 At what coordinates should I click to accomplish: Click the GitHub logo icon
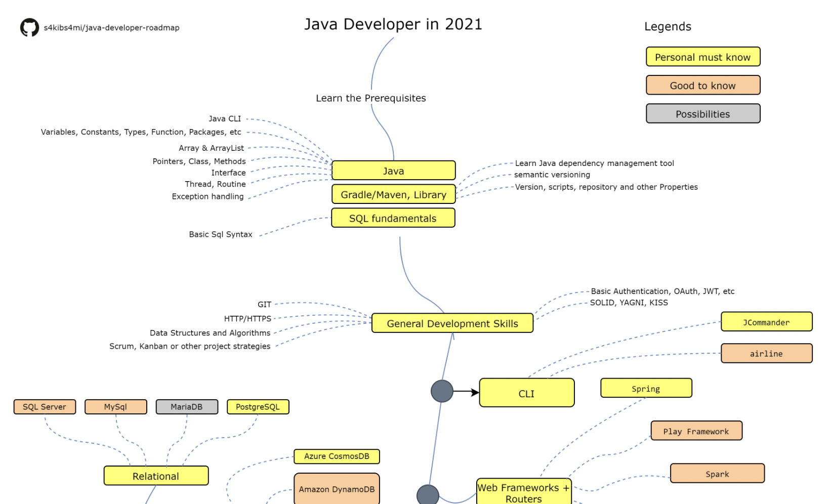tap(29, 27)
